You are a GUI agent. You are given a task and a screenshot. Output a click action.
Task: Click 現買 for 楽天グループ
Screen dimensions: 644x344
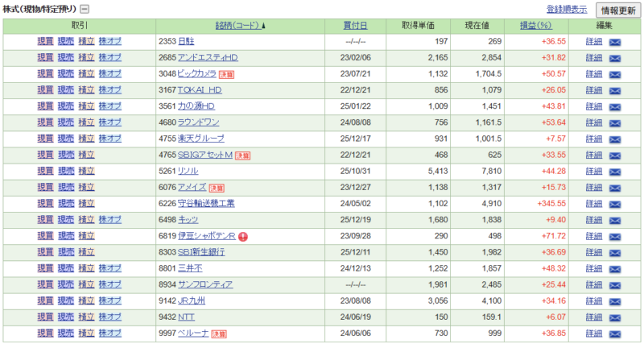45,139
